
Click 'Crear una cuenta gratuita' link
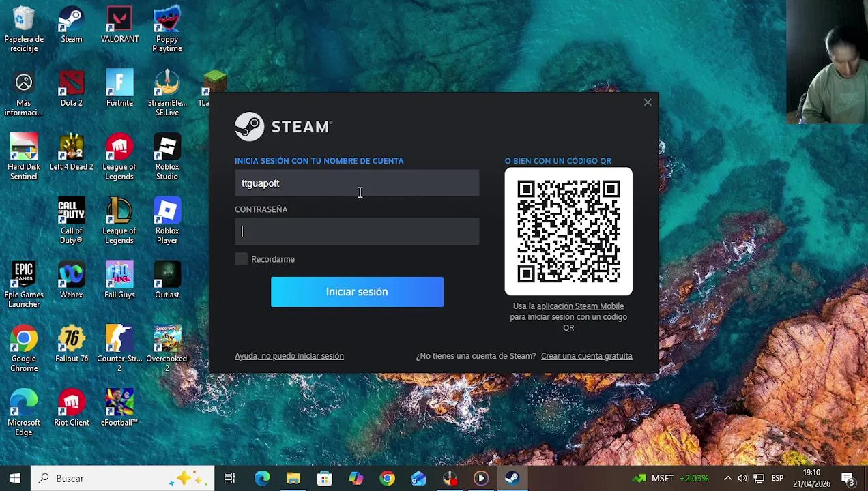pyautogui.click(x=587, y=356)
